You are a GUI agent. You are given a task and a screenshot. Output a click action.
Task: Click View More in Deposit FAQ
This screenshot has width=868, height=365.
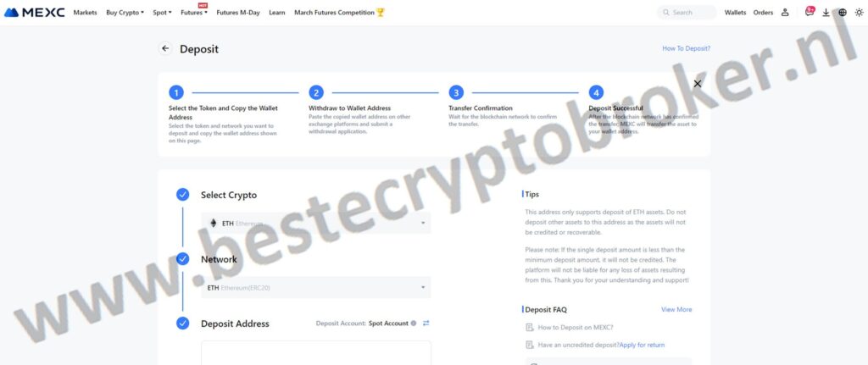[676, 310]
